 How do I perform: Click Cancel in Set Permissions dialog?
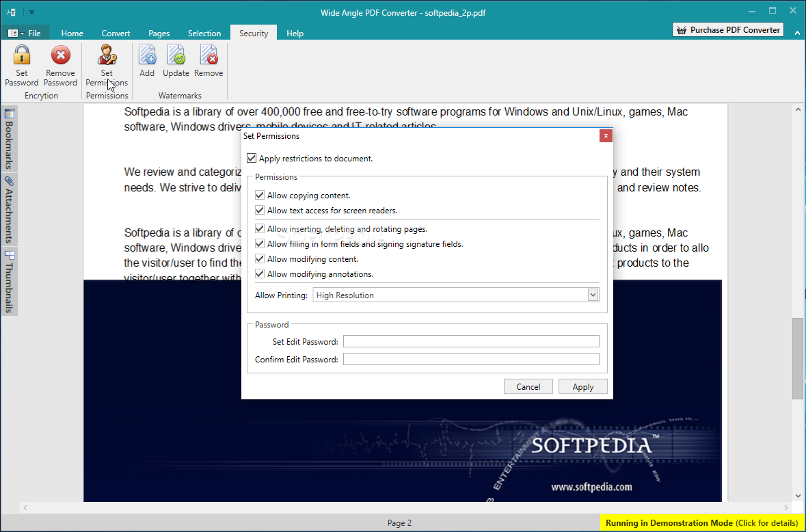[x=528, y=386]
